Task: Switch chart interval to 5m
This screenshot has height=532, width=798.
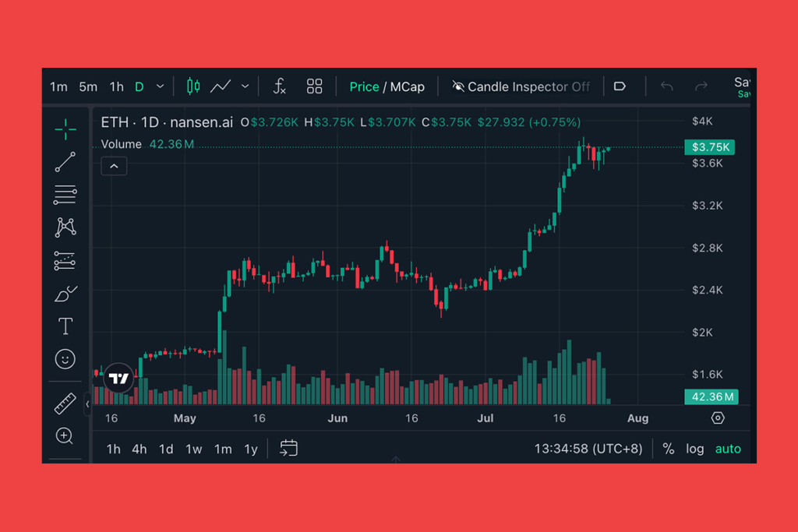Action: 88,86
